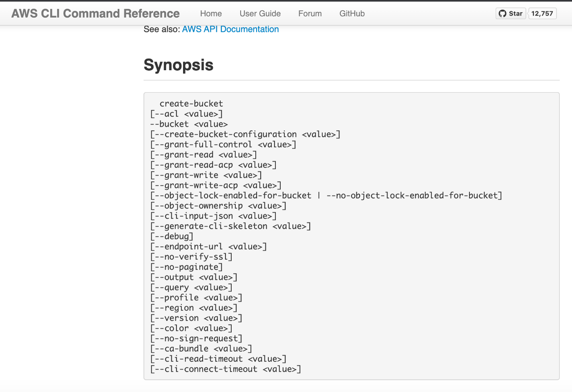This screenshot has height=392, width=572.
Task: Click the --ca-bundle option line
Action: [201, 349]
